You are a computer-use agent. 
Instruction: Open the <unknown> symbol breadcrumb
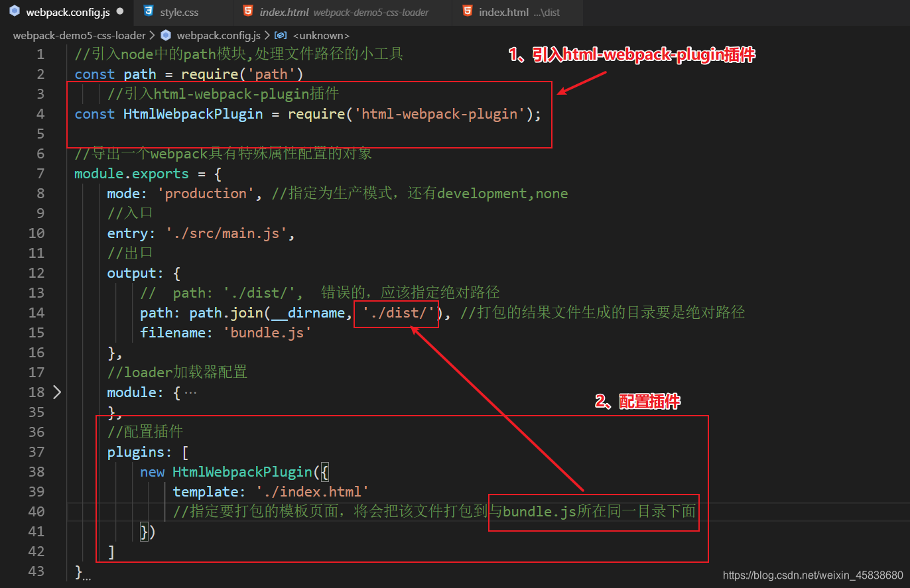pos(320,35)
